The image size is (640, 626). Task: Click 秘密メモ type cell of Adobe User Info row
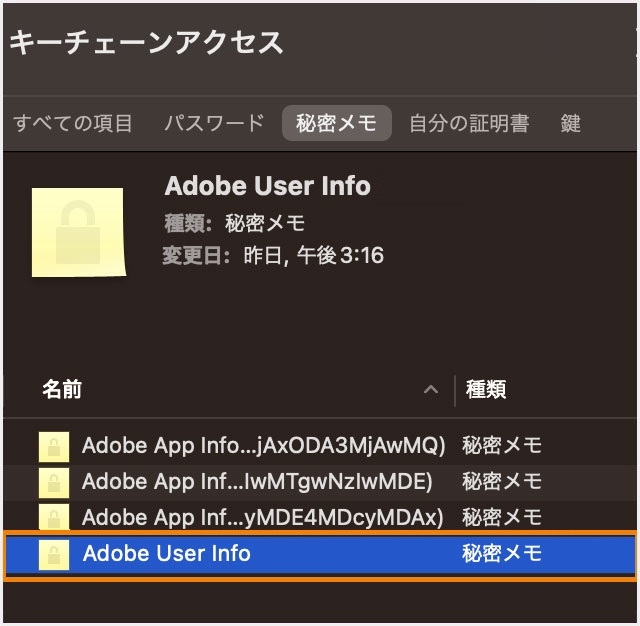pyautogui.click(x=502, y=554)
